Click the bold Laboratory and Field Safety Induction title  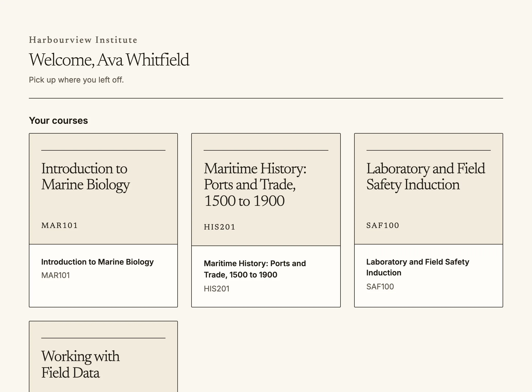coord(418,267)
